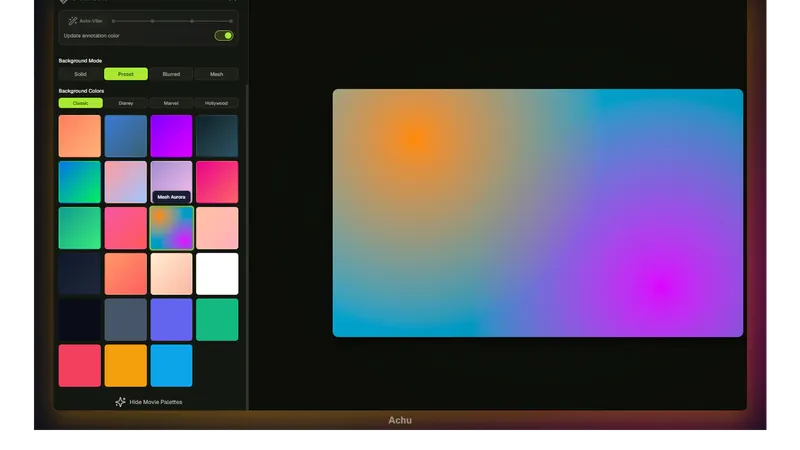The image size is (800, 450).
Task: Move Auto-Vibe slider to the second stop
Action: (x=152, y=21)
